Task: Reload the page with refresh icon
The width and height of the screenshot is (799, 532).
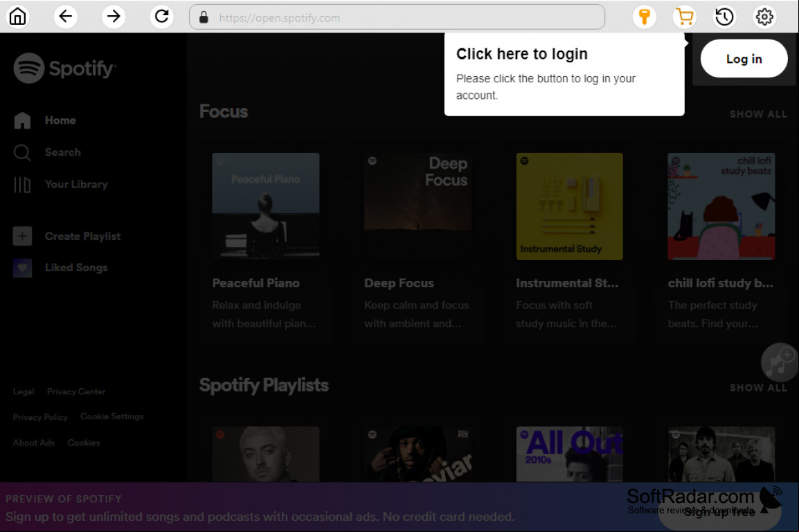Action: [161, 17]
